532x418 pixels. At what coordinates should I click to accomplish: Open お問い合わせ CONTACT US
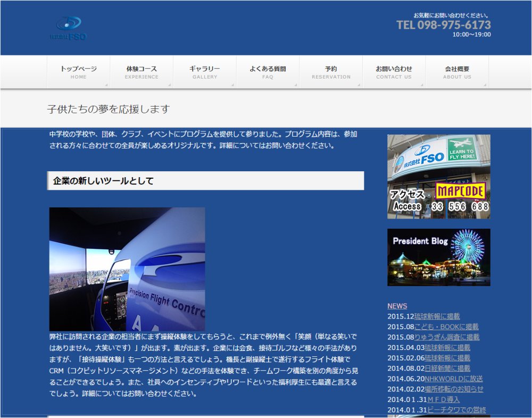[394, 72]
